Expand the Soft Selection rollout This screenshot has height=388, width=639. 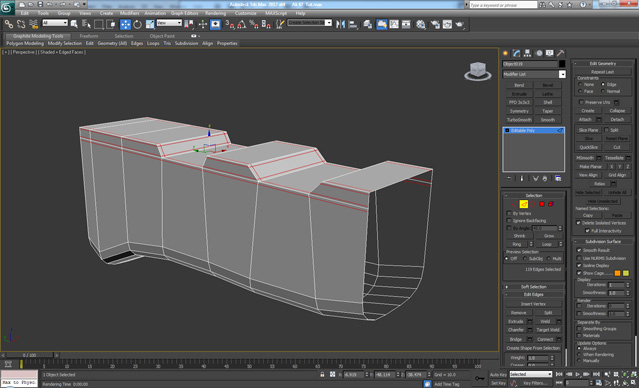pos(534,287)
